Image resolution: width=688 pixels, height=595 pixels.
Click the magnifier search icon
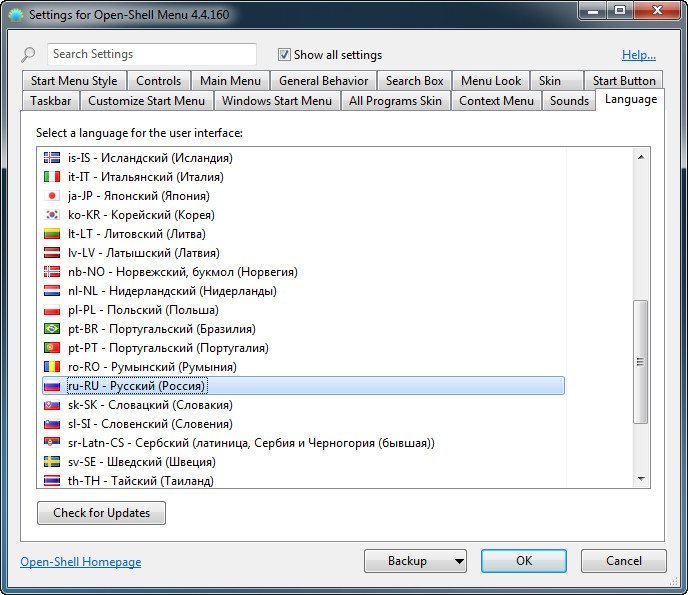coord(29,54)
